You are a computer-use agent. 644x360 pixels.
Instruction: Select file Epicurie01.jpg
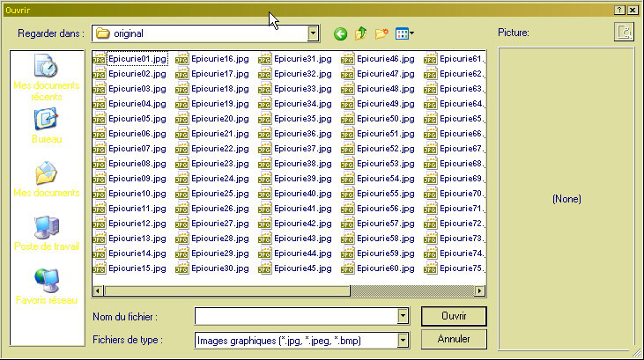(x=130, y=59)
